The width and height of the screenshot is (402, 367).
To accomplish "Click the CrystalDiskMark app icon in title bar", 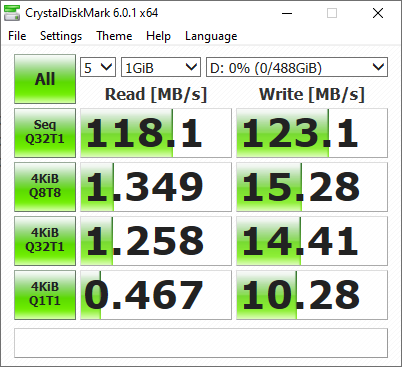I will (x=11, y=13).
